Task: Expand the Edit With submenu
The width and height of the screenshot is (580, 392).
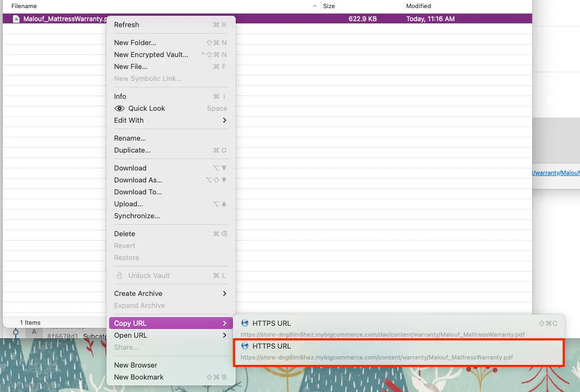Action: pos(129,120)
